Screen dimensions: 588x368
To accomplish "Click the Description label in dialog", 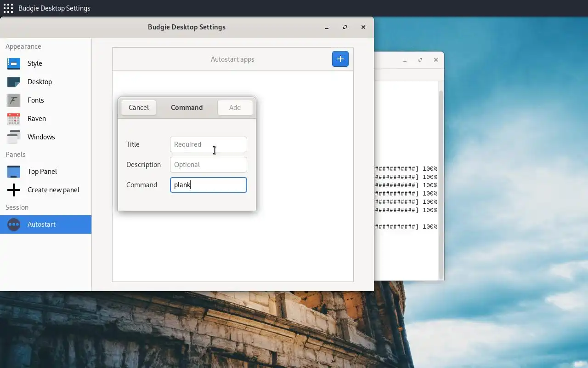I will [143, 165].
